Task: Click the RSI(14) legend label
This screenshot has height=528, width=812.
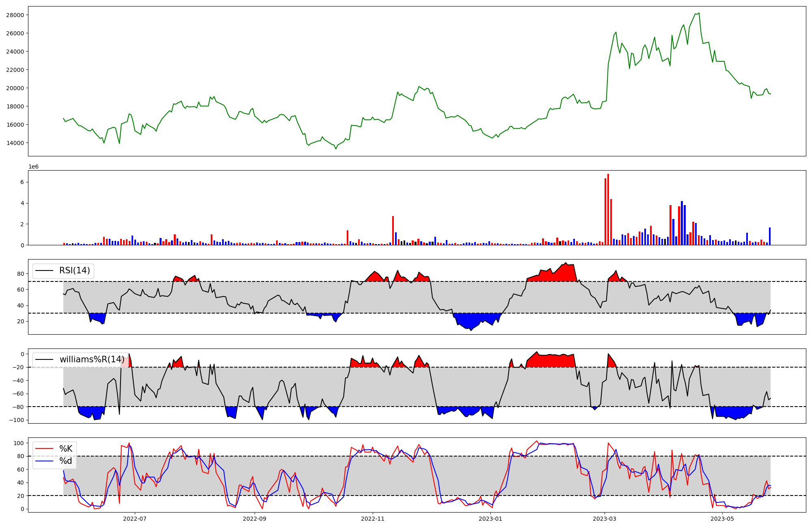Action: point(75,270)
